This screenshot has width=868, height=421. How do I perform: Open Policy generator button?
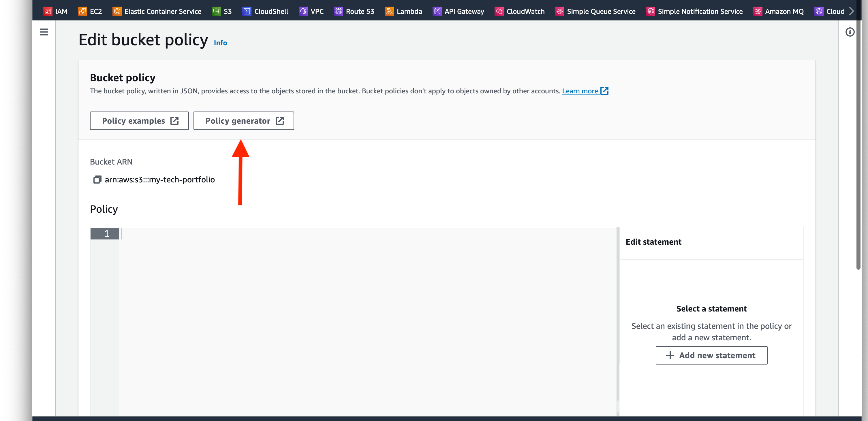click(244, 120)
